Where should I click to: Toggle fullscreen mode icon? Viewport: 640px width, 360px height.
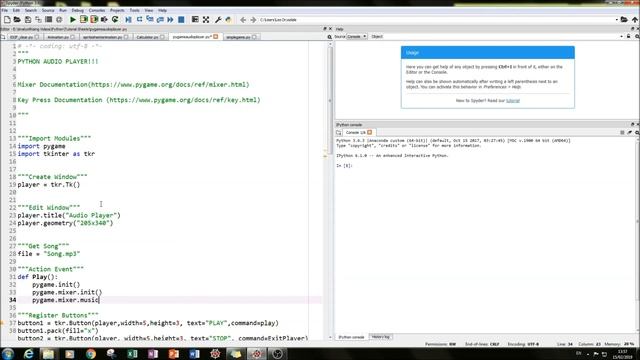click(206, 20)
